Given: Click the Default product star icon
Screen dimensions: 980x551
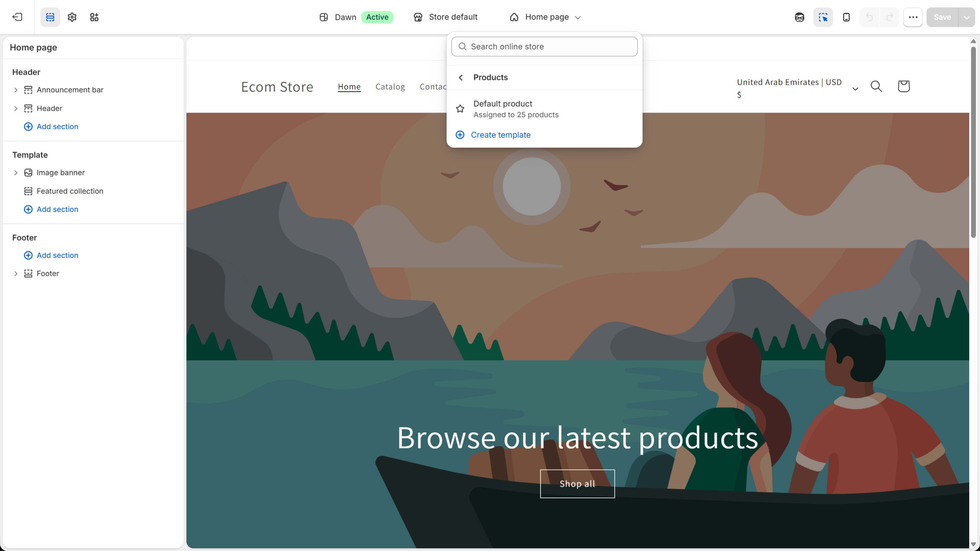Looking at the screenshot, I should pyautogui.click(x=460, y=109).
